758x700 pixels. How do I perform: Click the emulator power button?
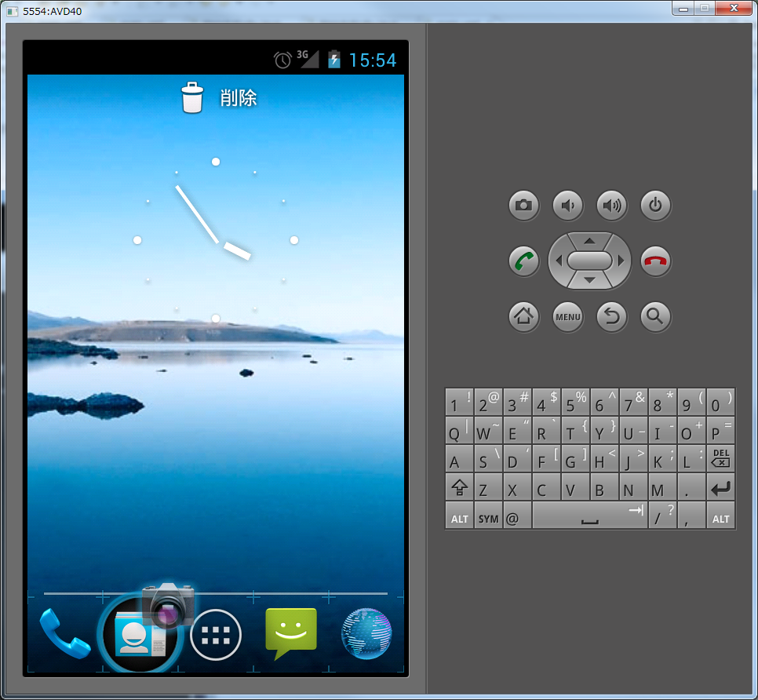coord(655,206)
